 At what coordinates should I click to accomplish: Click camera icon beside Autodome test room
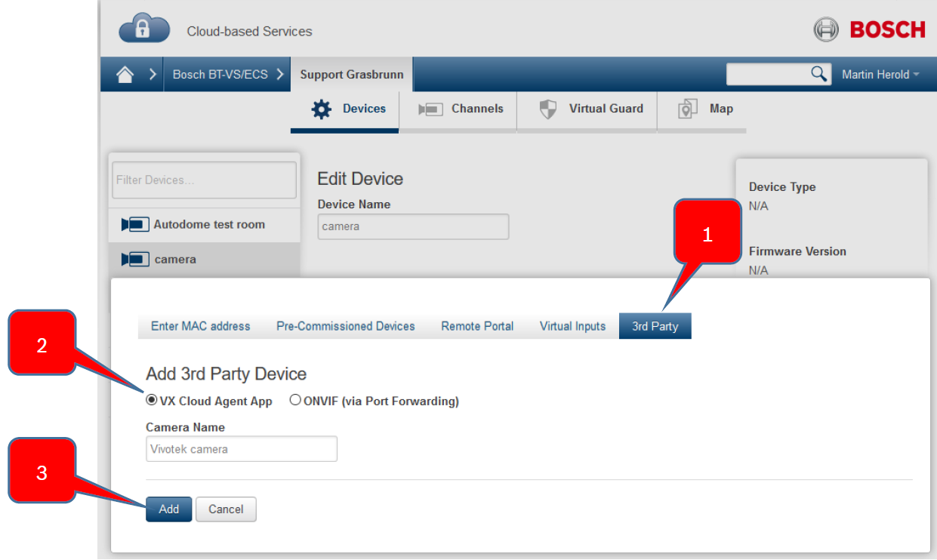135,224
